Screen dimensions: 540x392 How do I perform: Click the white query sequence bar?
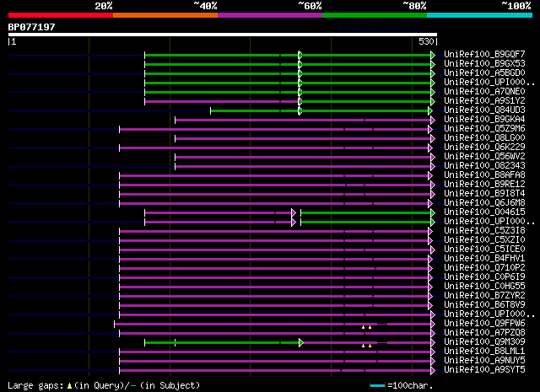click(223, 35)
